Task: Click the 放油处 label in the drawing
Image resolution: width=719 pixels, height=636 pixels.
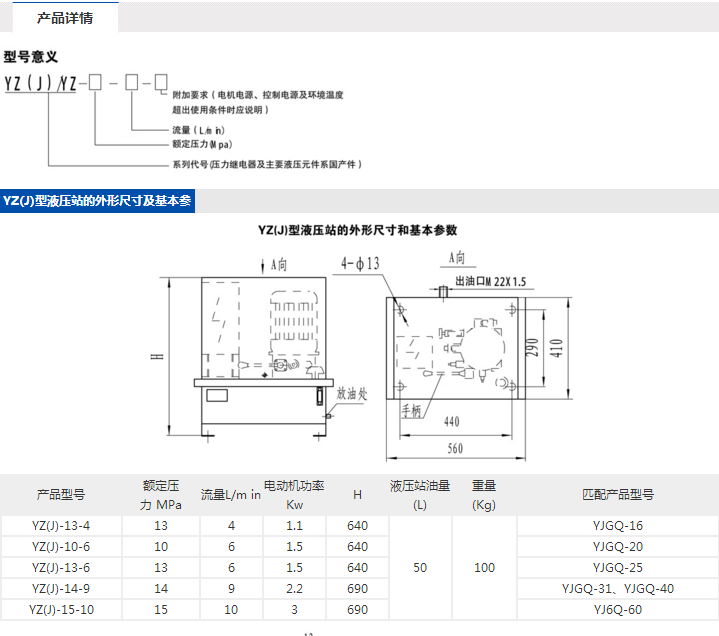Action: [x=353, y=393]
